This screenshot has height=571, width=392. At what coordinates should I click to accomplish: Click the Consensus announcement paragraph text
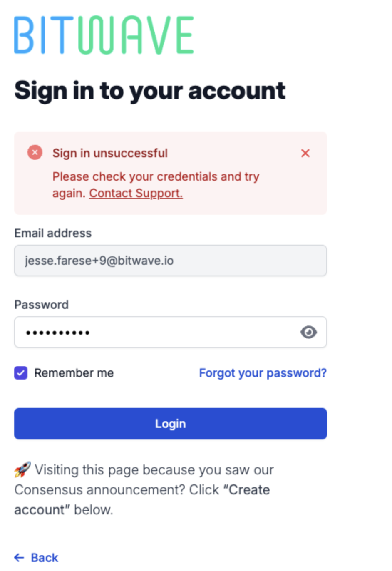point(144,489)
